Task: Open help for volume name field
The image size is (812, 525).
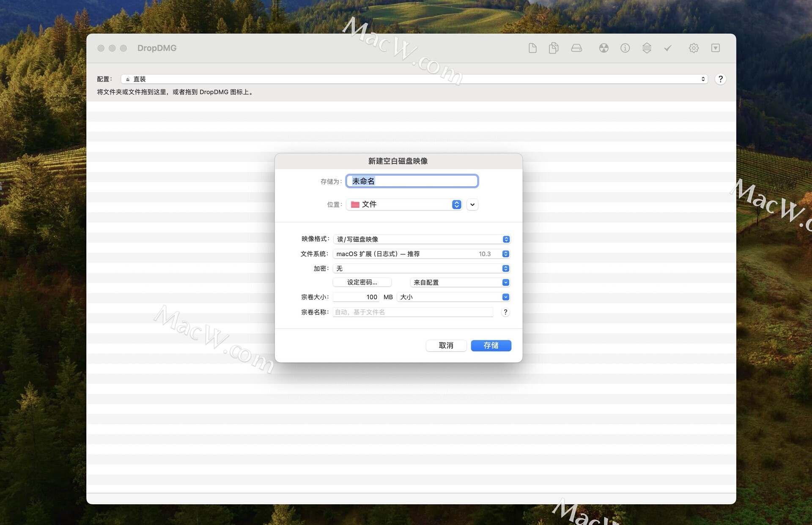Action: [x=505, y=312]
